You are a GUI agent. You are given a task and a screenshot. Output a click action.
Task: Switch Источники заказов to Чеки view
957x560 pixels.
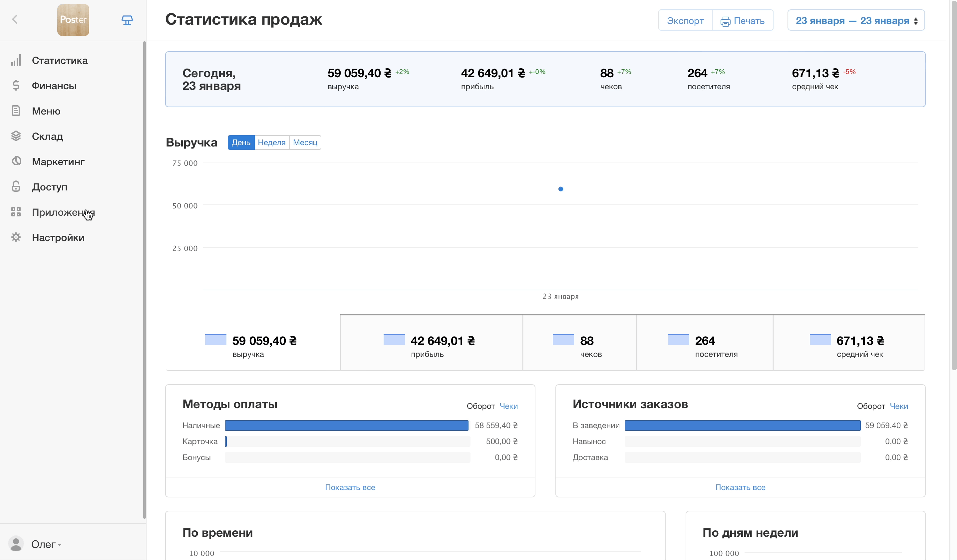(898, 406)
